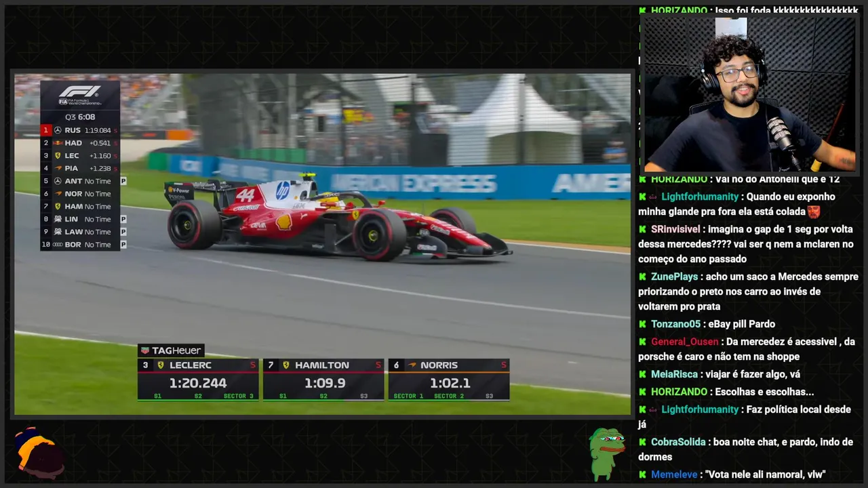The height and width of the screenshot is (488, 868).
Task: Click the HAD +0.541 gap
Action: (100, 143)
